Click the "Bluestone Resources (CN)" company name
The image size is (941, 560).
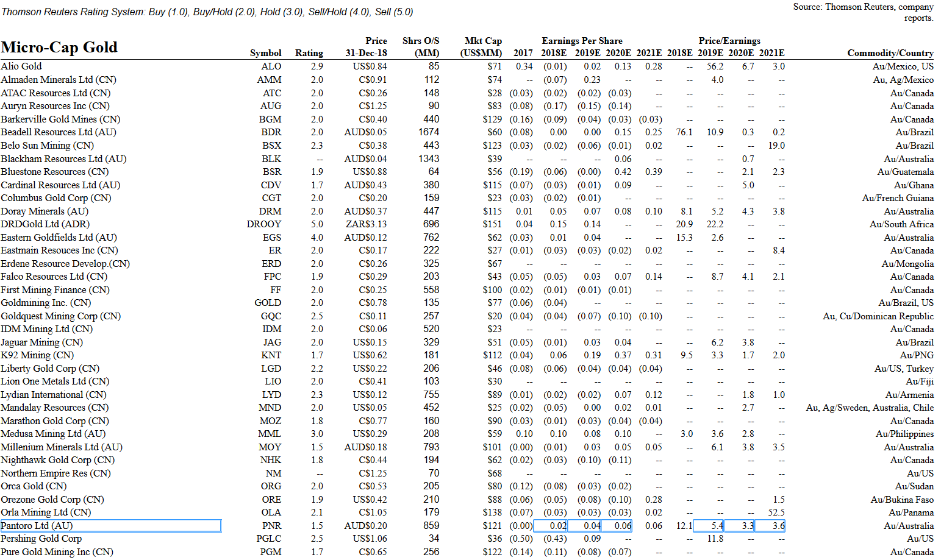(55, 172)
